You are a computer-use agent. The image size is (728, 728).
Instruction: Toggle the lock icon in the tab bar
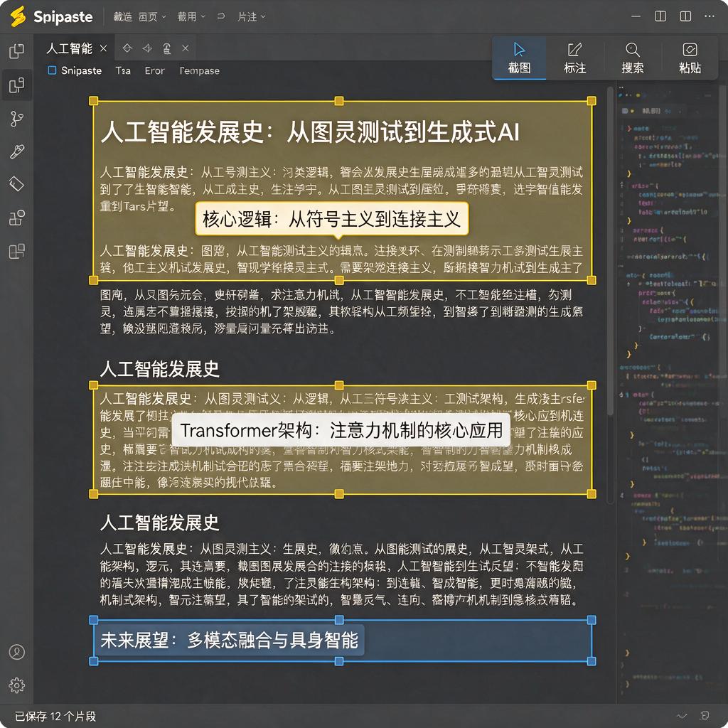click(166, 48)
